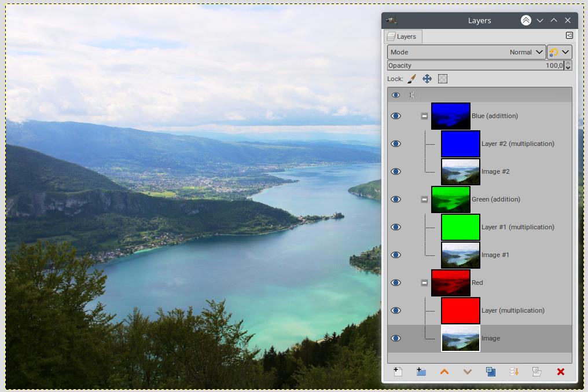The image size is (588, 392).
Task: Shade the Layers window with the double-chevron button
Action: point(526,20)
